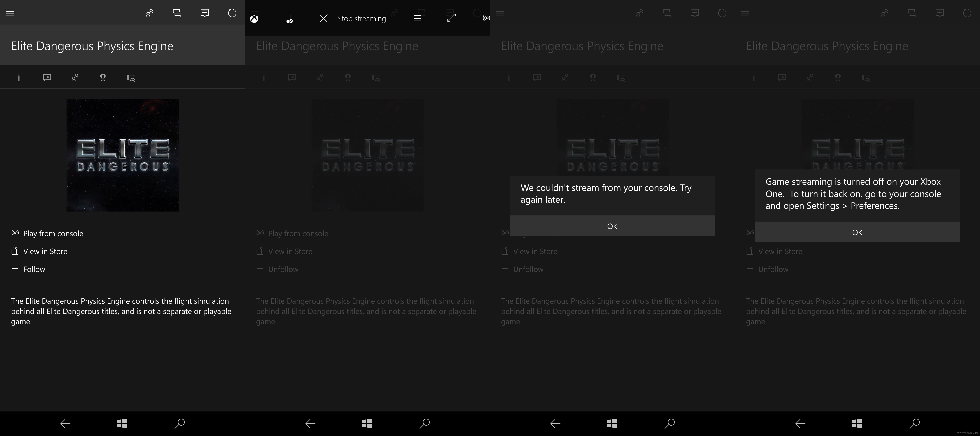
Task: Tap broadcast signal icon in streaming bar
Action: pyautogui.click(x=486, y=18)
